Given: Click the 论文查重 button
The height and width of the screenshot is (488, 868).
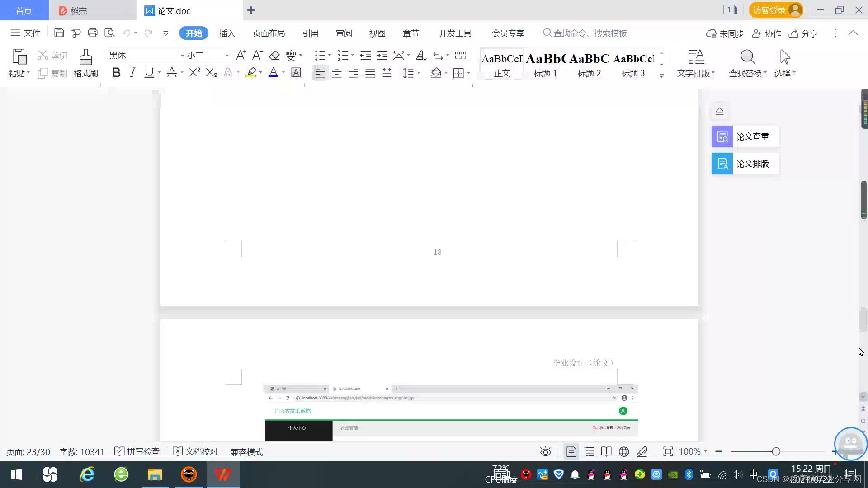Looking at the screenshot, I should (x=745, y=136).
